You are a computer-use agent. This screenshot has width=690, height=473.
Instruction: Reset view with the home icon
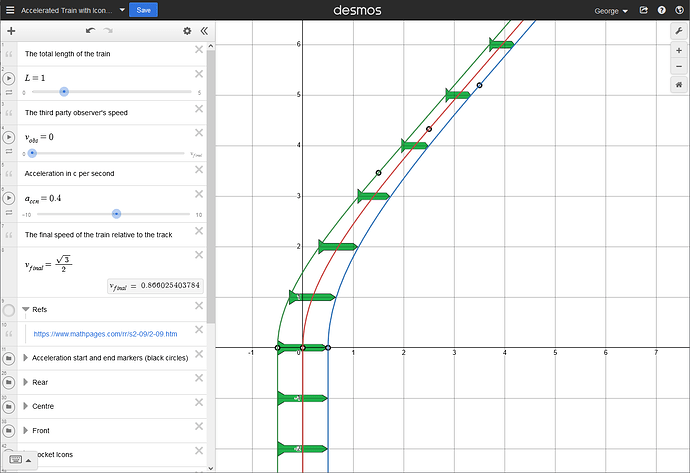coord(679,84)
